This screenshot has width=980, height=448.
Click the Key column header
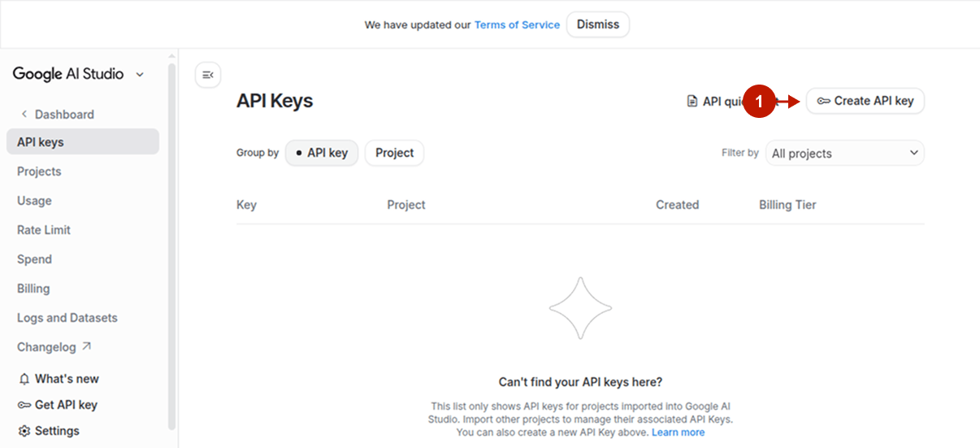246,205
